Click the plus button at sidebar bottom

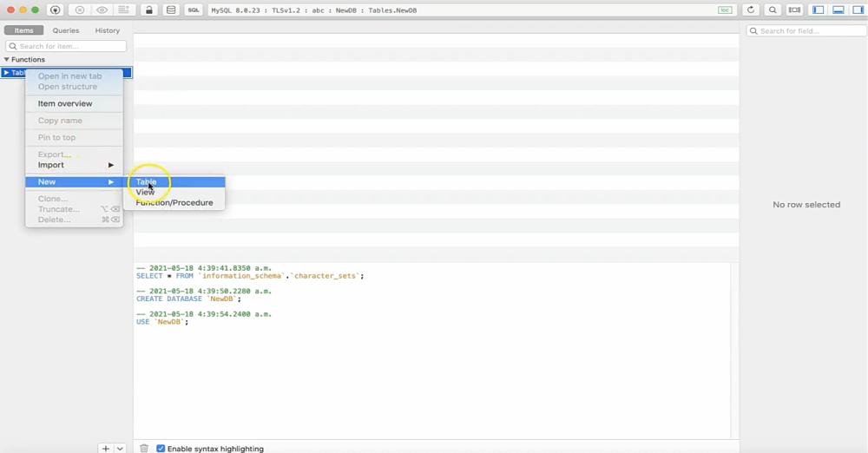[105, 448]
